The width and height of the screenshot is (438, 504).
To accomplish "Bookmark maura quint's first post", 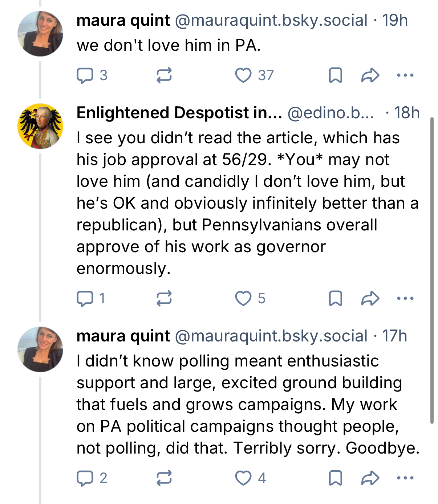I will pos(335,75).
